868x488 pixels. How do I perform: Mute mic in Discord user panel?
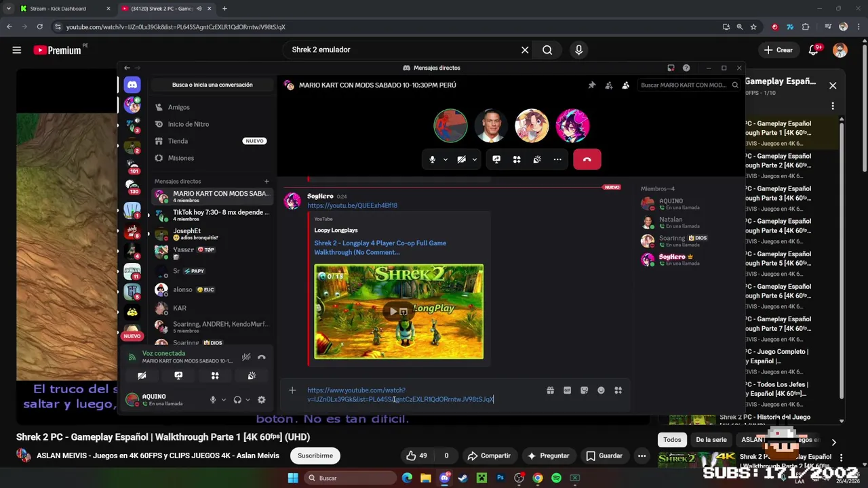213,400
